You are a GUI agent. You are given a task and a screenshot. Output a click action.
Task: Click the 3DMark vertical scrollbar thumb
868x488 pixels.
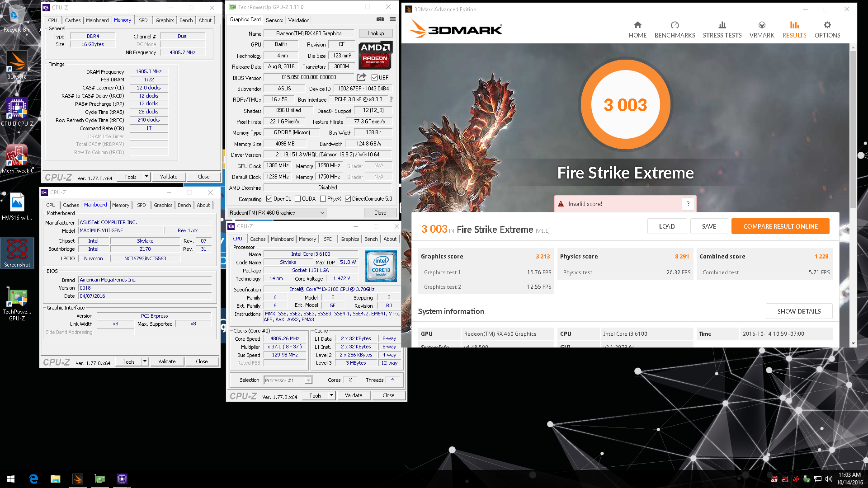853,129
